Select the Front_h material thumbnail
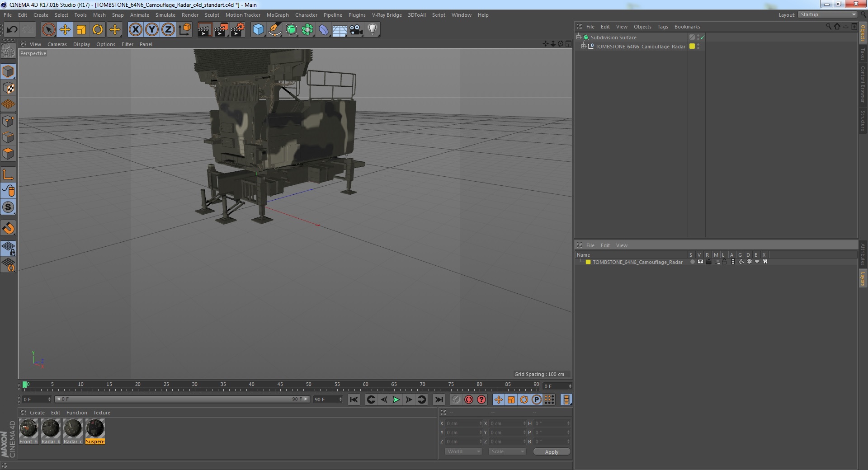This screenshot has height=470, width=868. click(x=28, y=432)
